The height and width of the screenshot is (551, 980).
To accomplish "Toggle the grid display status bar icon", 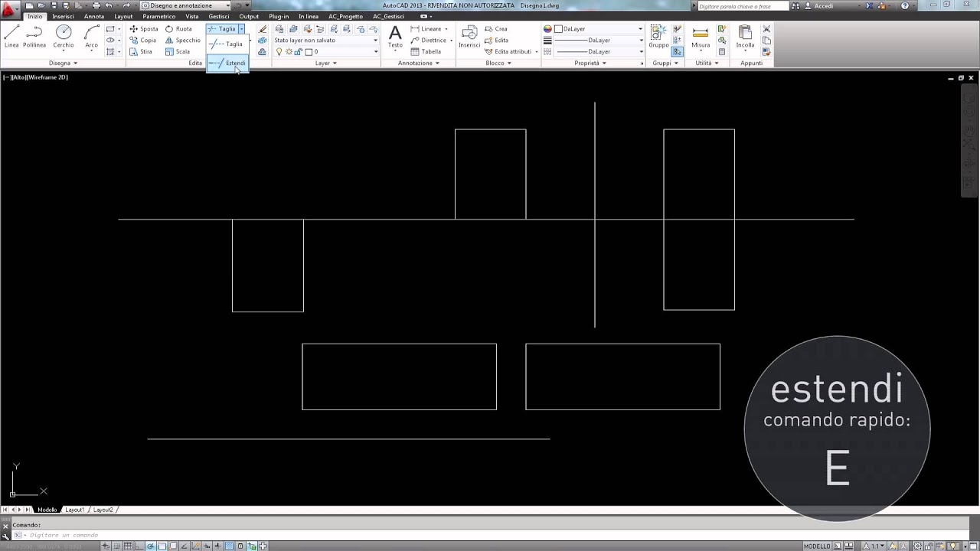I will click(128, 546).
